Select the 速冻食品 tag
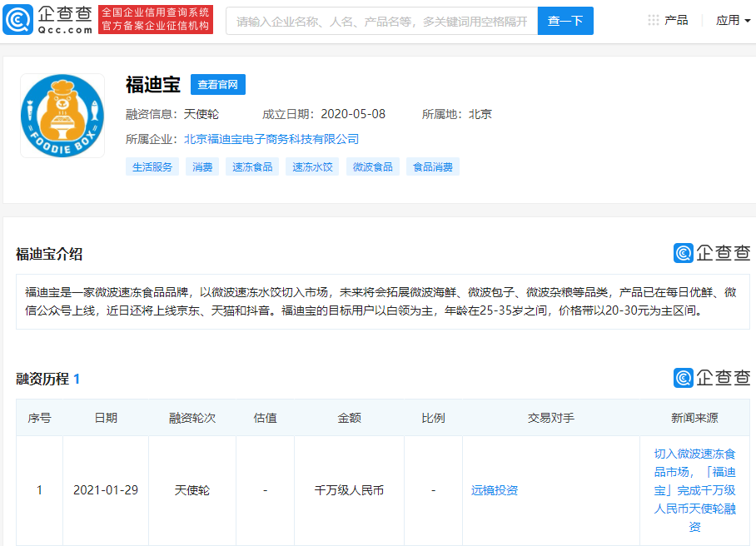 (x=252, y=166)
